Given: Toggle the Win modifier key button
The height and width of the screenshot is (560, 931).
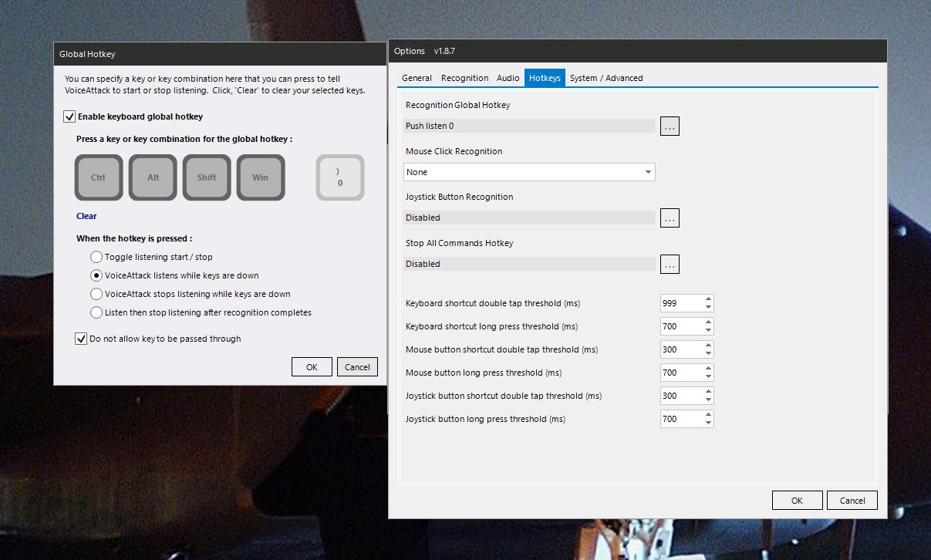Looking at the screenshot, I should point(261,177).
